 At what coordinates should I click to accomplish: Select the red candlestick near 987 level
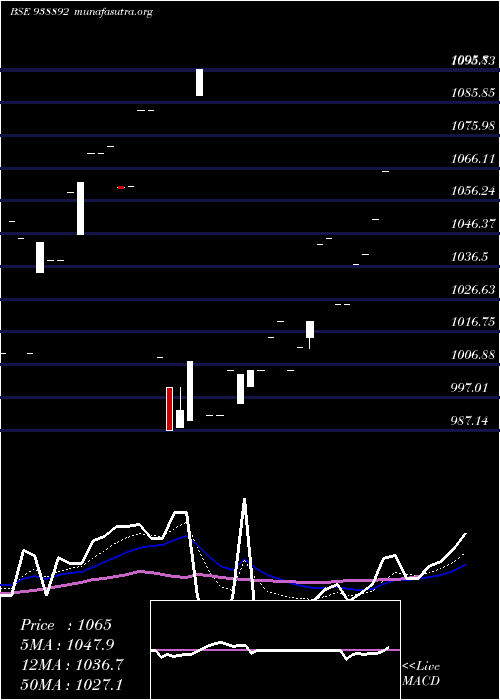pos(169,409)
